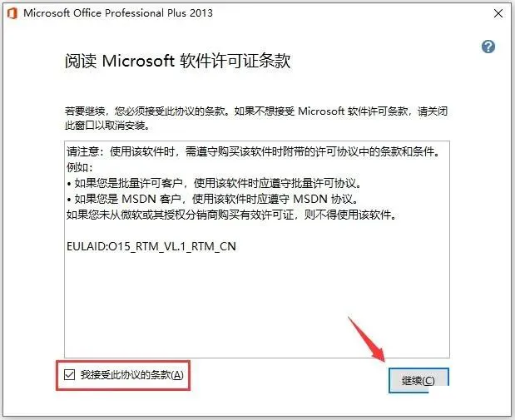The height and width of the screenshot is (420, 515).
Task: Click the 如果您未从微软 license sentence
Action: [232, 215]
